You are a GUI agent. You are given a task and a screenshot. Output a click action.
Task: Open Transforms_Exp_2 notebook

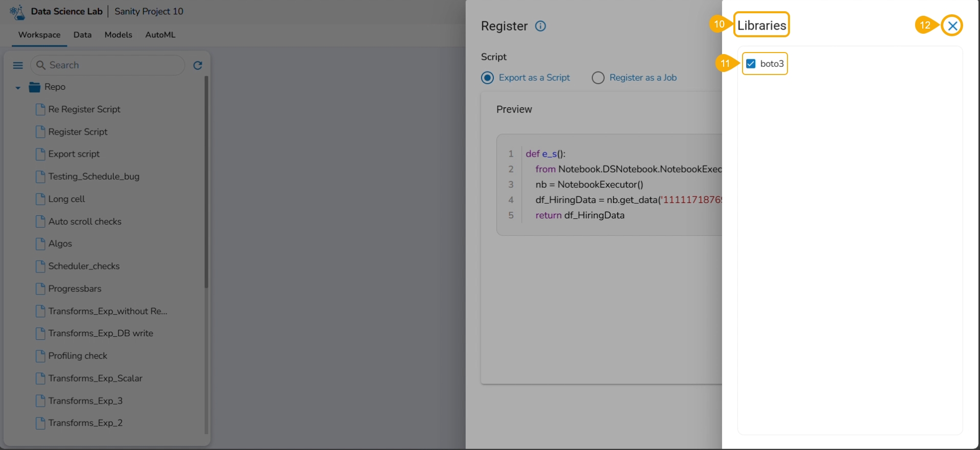85,423
